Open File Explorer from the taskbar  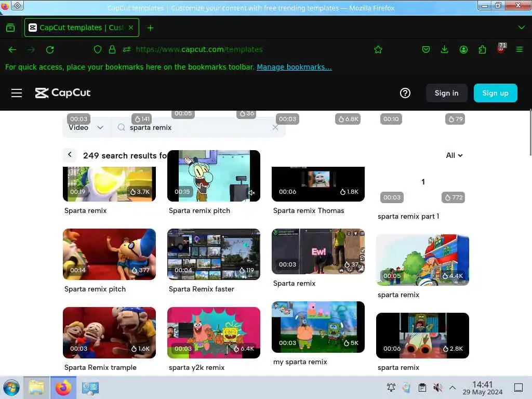coord(36,388)
